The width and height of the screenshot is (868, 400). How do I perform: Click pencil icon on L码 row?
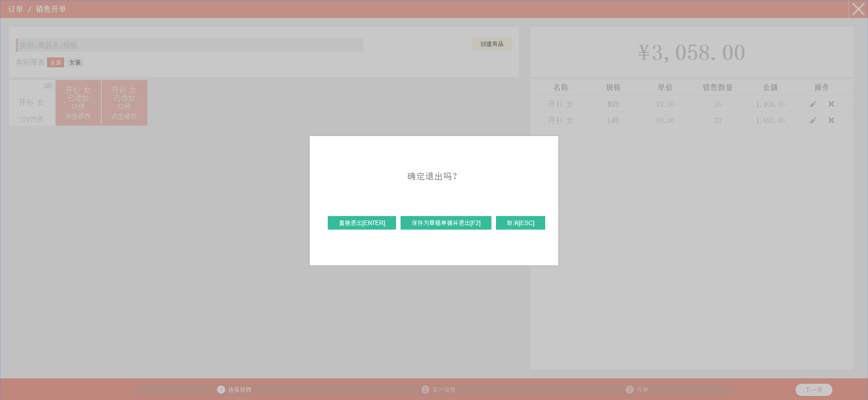click(813, 120)
